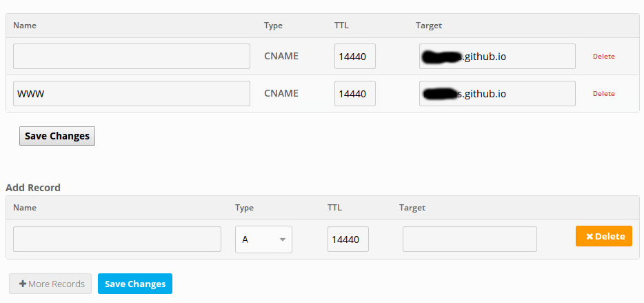Screen dimensions: 644x303
Task: Focus the Name field under Add Record
Action: (x=117, y=239)
